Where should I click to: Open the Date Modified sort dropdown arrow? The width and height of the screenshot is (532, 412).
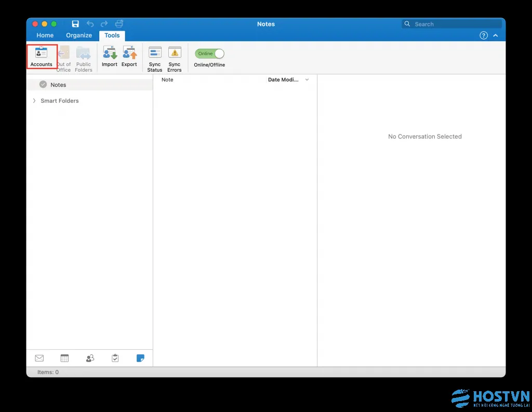[307, 80]
